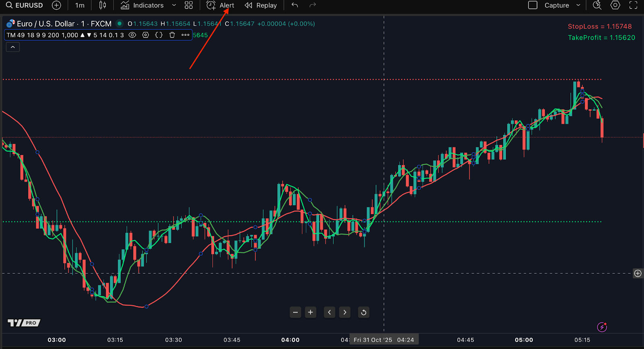The width and height of the screenshot is (644, 349).
Task: Open TM indicator source code braces
Action: [159, 35]
